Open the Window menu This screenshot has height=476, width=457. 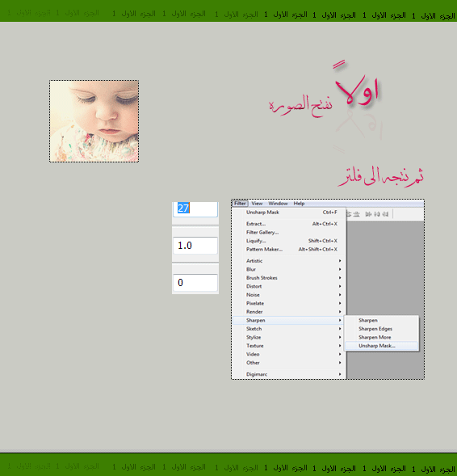pos(278,204)
